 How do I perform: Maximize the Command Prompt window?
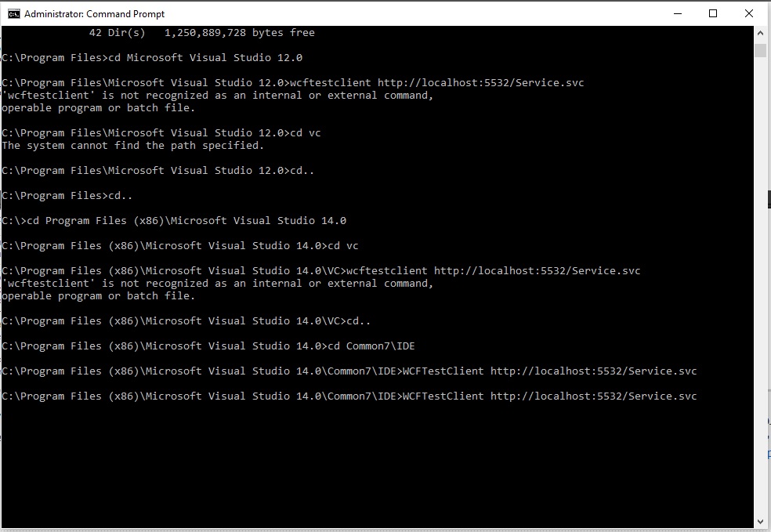[713, 13]
